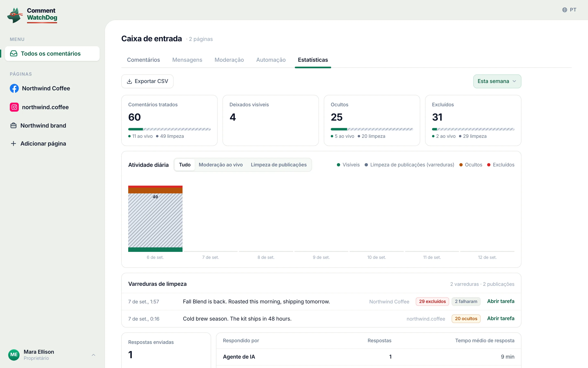Click the briefcase icon for Northwind brand

click(x=13, y=126)
